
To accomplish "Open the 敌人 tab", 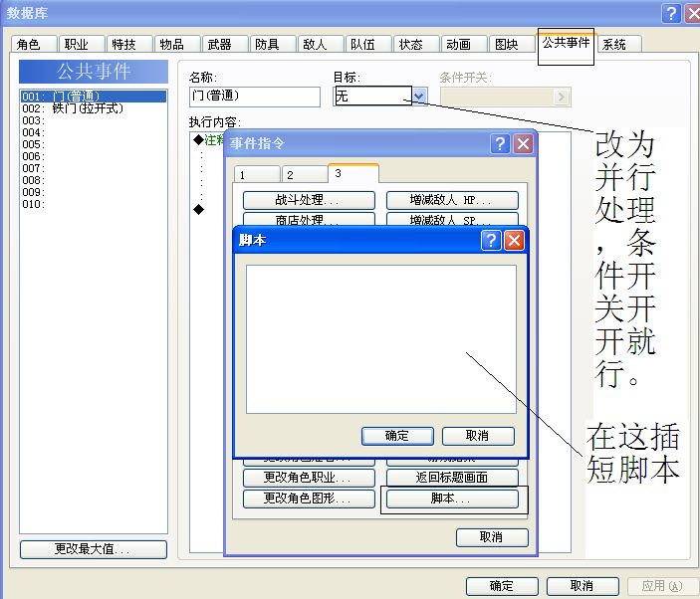I will [x=321, y=44].
